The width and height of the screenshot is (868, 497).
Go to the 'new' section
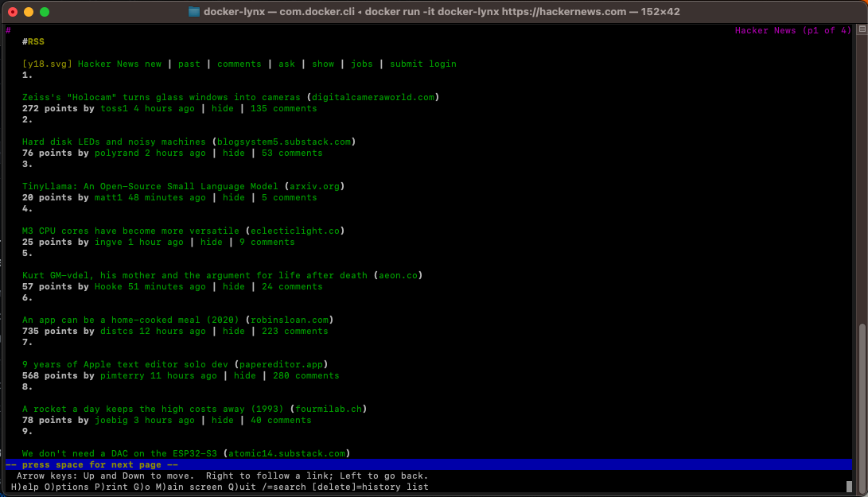pyautogui.click(x=154, y=64)
